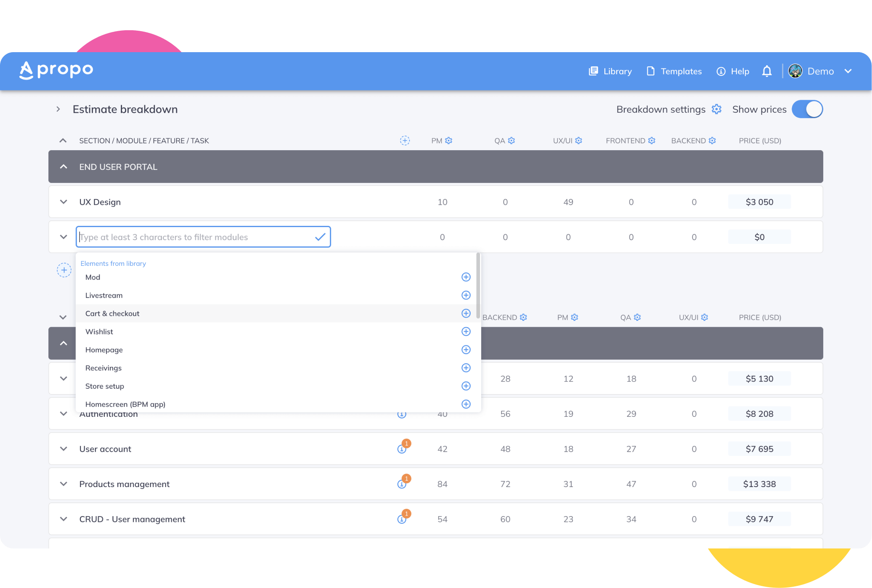Open Breakdown settings gear icon
Viewport: 872px width, 588px height.
click(716, 109)
